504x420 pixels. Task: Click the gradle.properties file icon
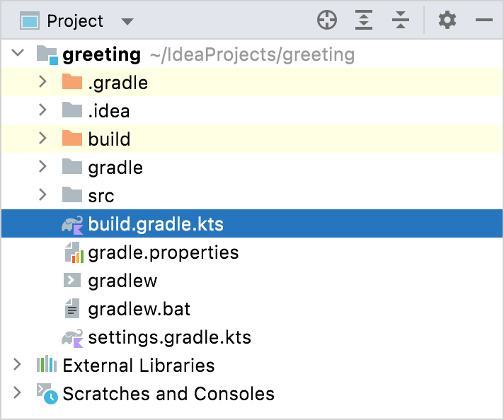click(x=74, y=252)
